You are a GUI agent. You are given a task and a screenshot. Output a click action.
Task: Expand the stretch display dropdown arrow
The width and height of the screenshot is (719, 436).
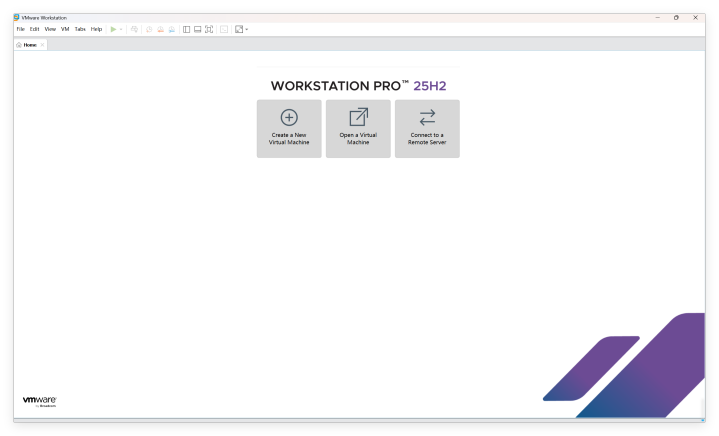[247, 29]
